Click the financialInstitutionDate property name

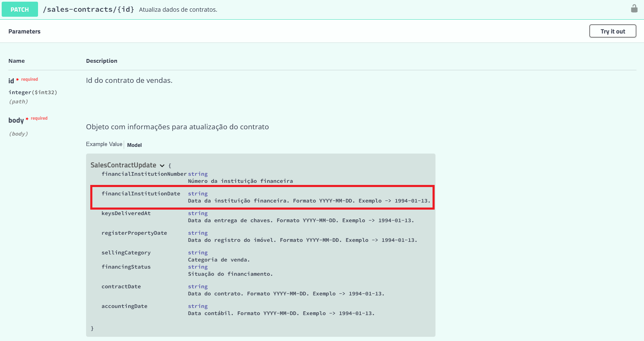141,194
